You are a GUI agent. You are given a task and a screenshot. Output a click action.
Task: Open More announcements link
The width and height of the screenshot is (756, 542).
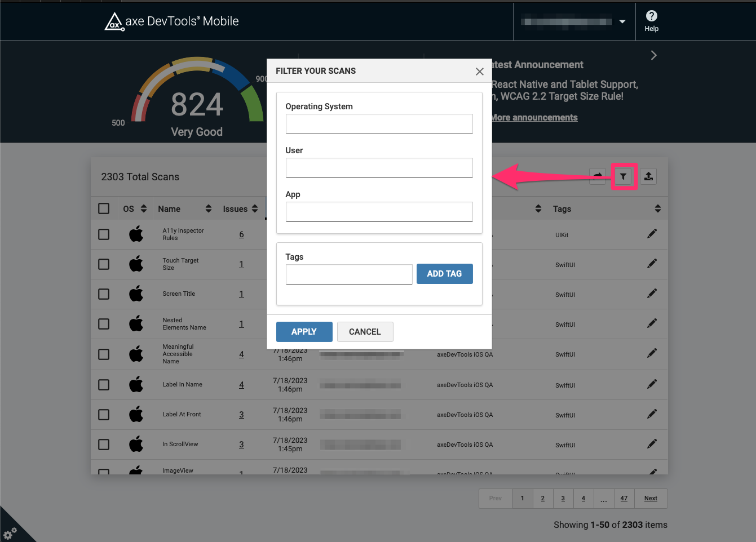click(533, 117)
